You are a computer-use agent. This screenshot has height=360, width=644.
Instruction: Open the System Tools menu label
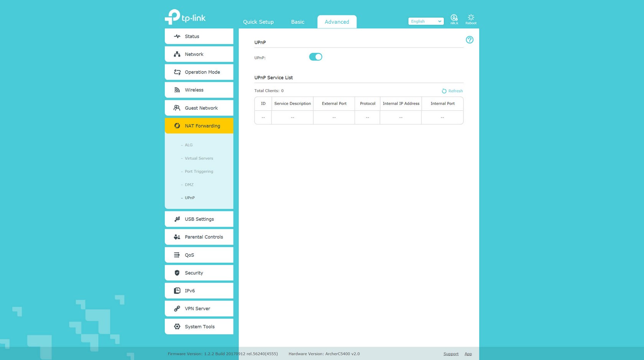200,327
